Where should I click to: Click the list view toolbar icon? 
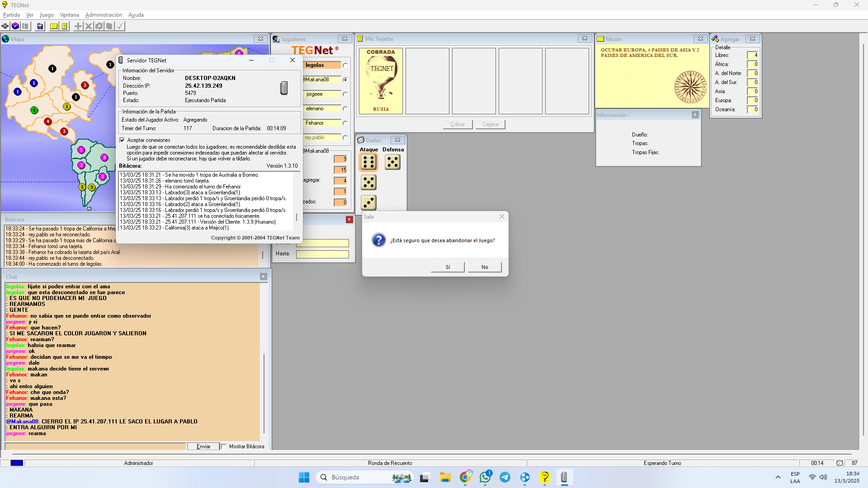pos(26,26)
